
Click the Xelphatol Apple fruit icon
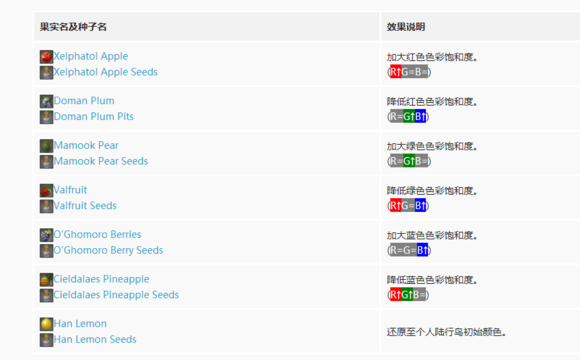[x=46, y=57]
